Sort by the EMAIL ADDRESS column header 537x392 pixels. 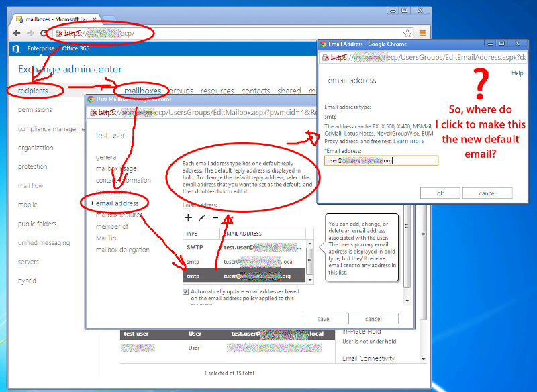pyautogui.click(x=262, y=234)
